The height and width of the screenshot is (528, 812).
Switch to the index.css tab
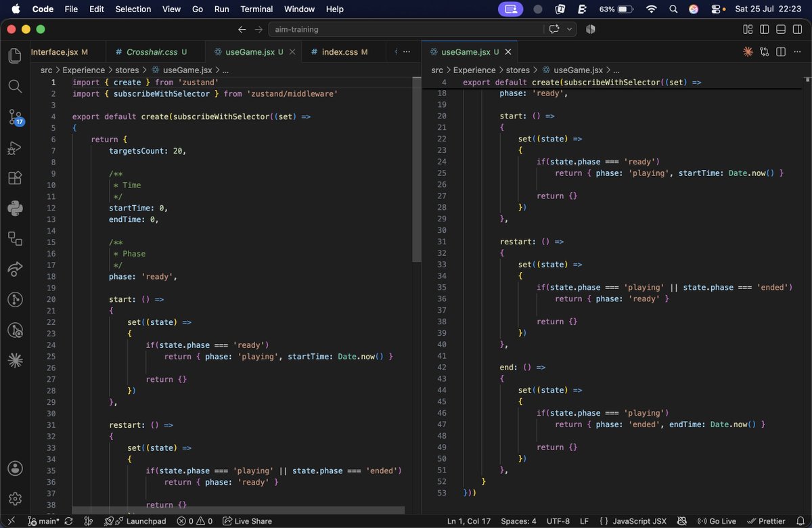(x=344, y=51)
